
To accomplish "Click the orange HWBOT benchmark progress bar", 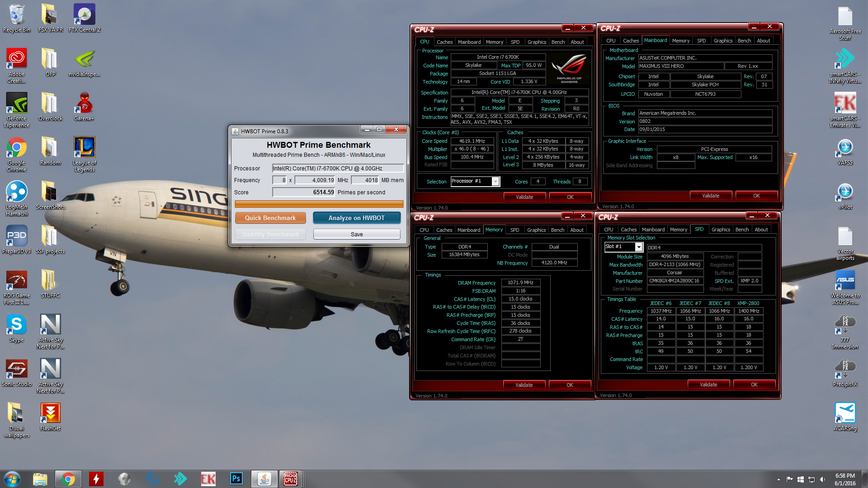I will [319, 204].
